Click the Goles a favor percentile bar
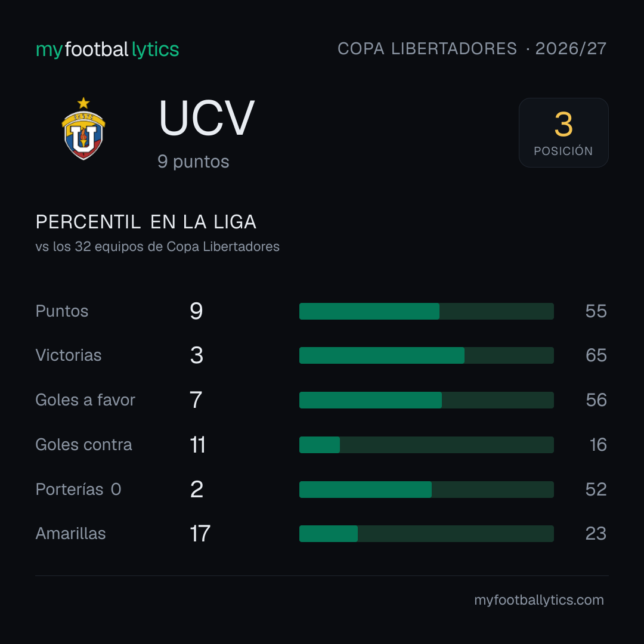644x644 pixels. (x=426, y=400)
